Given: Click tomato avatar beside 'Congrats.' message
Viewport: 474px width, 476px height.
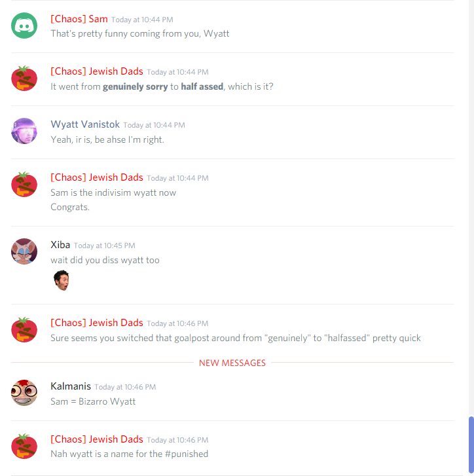Looking at the screenshot, I should [x=24, y=184].
